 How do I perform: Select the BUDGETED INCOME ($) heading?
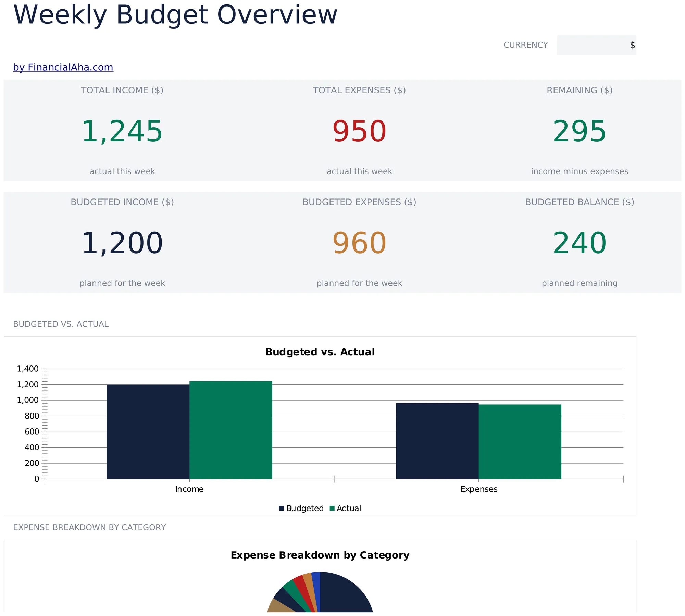click(122, 202)
